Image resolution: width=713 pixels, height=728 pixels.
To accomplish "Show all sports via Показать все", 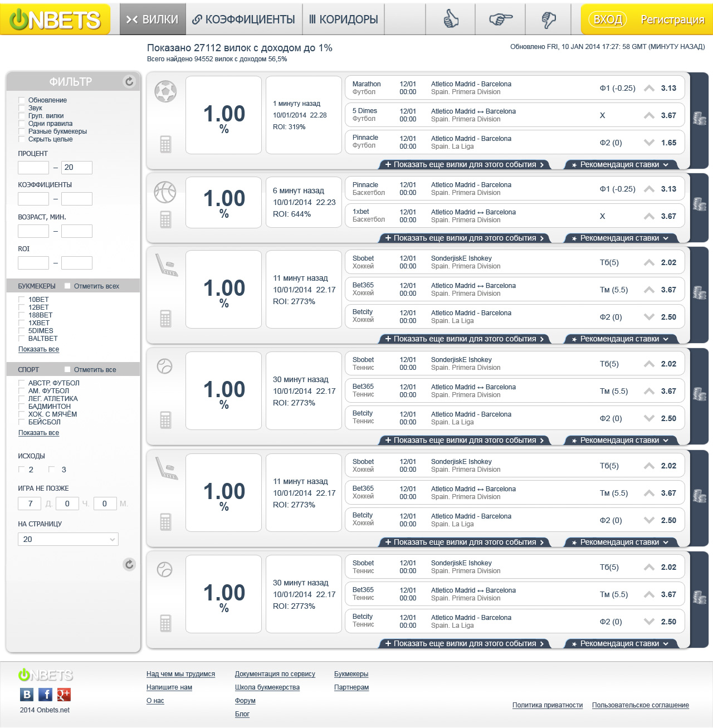I will (38, 433).
